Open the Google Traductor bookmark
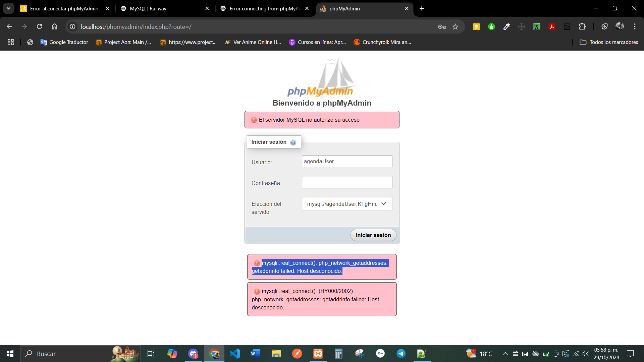 64,42
